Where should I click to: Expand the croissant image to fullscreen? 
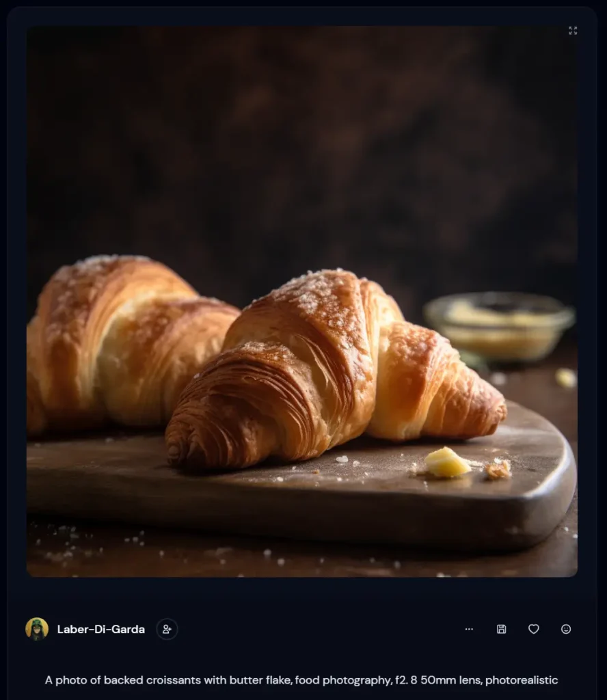point(573,30)
